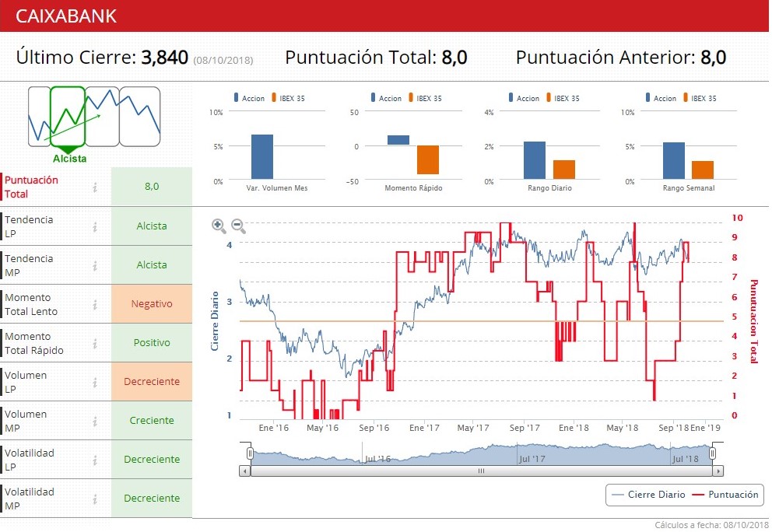Image resolution: width=772 pixels, height=532 pixels.
Task: Toggle Accion series in Momento Rápido legend
Action: [x=386, y=98]
